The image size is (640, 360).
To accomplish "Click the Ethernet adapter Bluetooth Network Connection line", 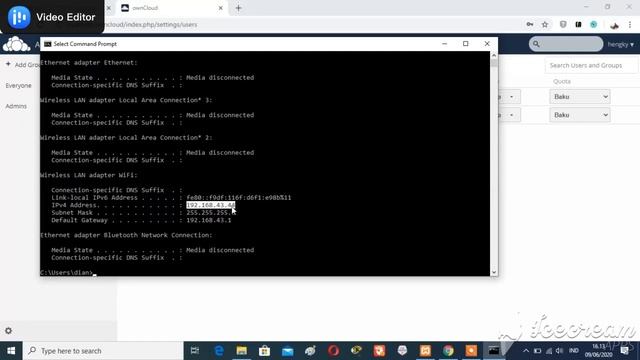I will coord(126,235).
